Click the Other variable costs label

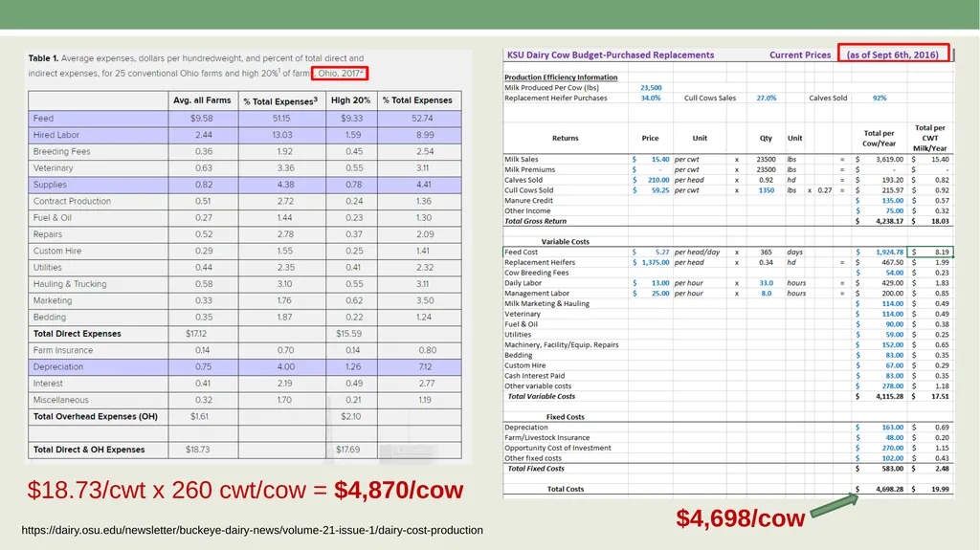(x=538, y=386)
